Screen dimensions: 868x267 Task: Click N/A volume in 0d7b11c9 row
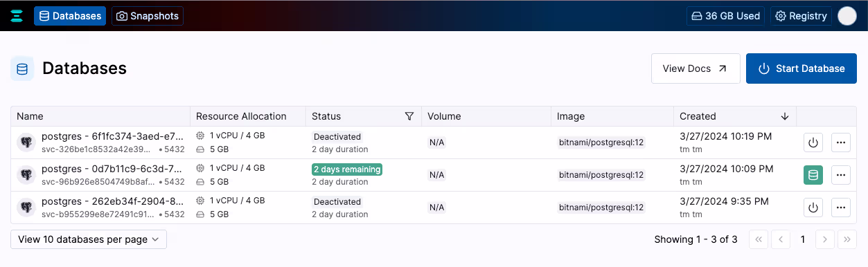tap(436, 175)
